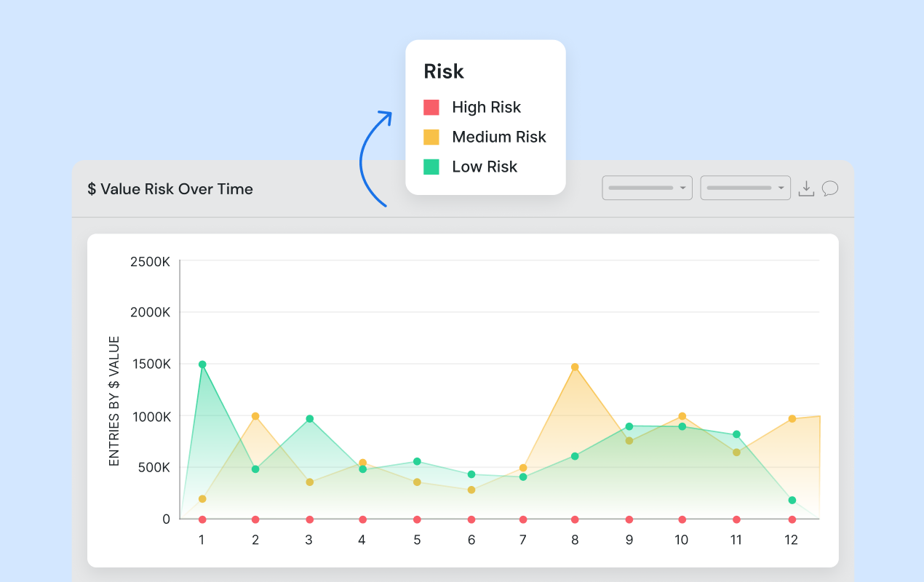Click the Low Risk point at period 3
The width and height of the screenshot is (924, 582).
(309, 419)
